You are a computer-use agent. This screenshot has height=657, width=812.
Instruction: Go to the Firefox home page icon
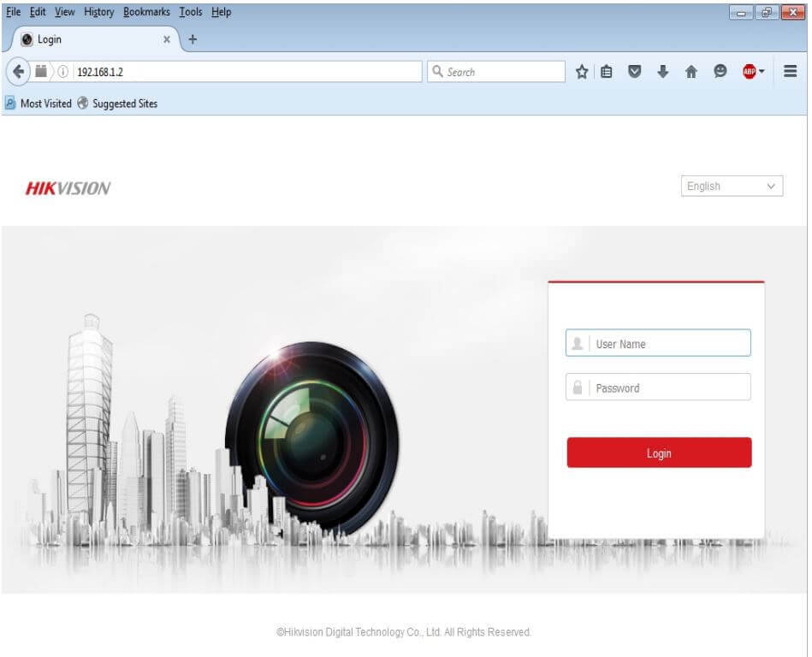[x=691, y=72]
